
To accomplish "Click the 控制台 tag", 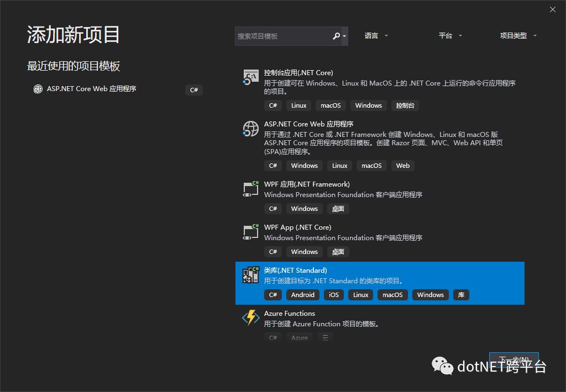I will point(405,105).
